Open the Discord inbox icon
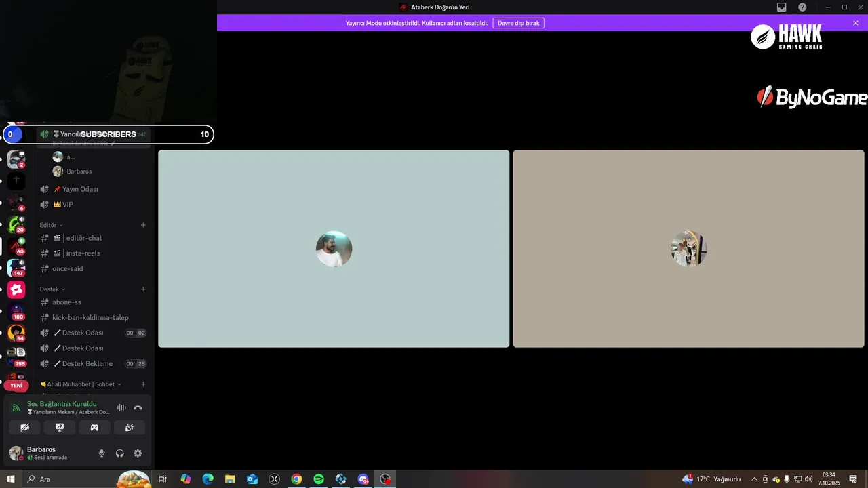Image resolution: width=868 pixels, height=488 pixels. tap(782, 7)
